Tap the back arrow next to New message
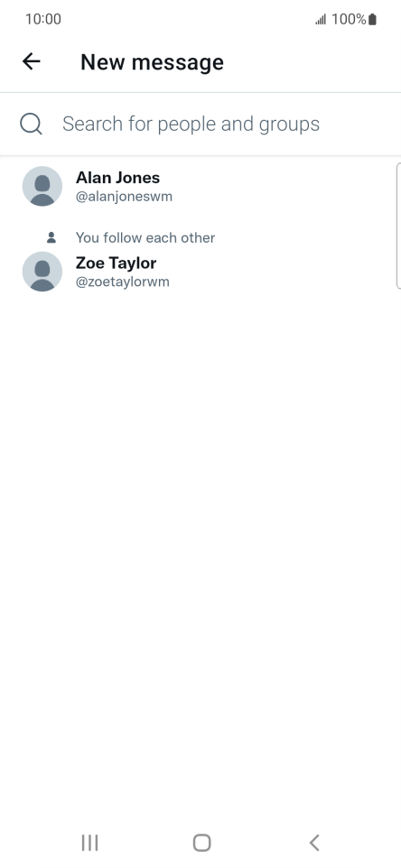Screen dimensions: 401x868 point(32,61)
